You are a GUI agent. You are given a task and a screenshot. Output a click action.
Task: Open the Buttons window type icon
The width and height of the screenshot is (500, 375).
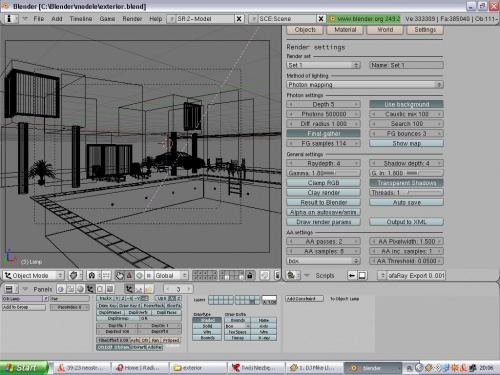(x=9, y=289)
